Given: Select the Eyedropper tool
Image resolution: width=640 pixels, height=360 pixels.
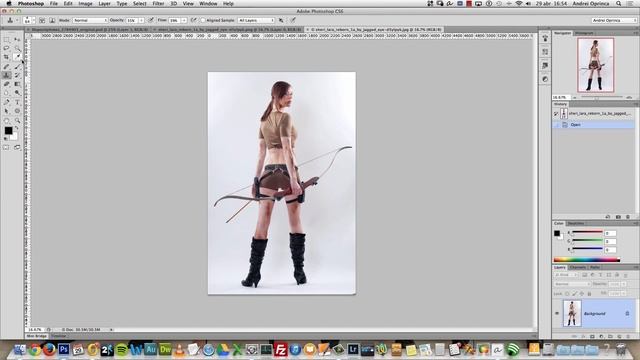Looking at the screenshot, I should point(17,57).
